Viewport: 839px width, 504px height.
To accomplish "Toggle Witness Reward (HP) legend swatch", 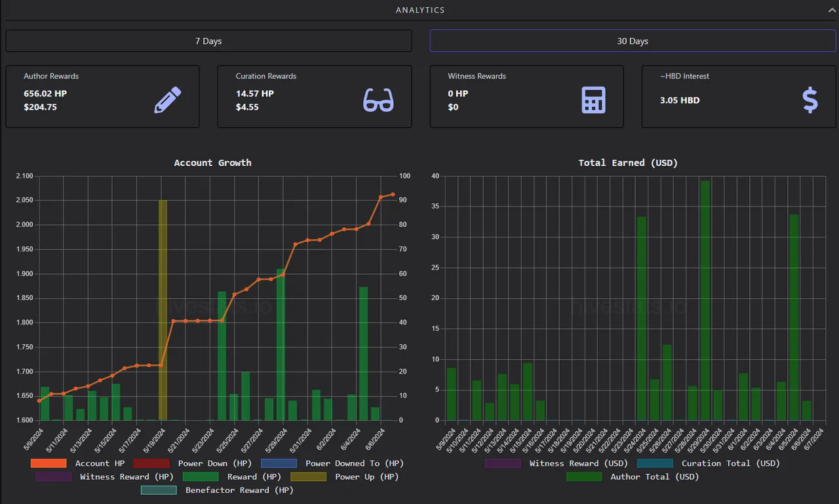I will point(54,476).
